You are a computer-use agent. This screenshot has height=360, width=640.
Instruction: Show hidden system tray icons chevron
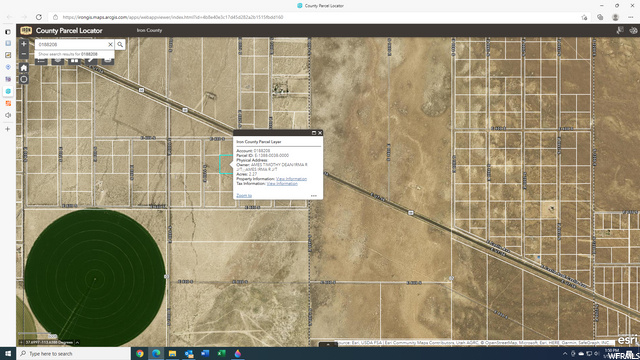pos(565,353)
